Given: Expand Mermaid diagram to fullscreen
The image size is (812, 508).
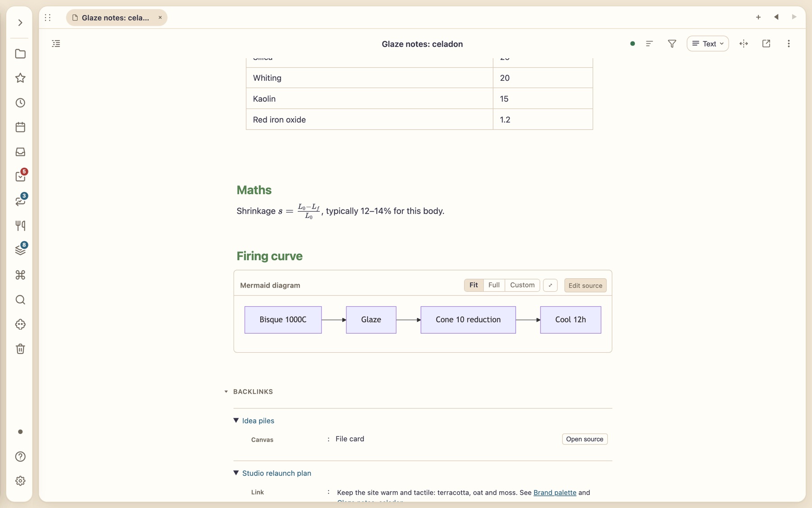Looking at the screenshot, I should tap(550, 285).
